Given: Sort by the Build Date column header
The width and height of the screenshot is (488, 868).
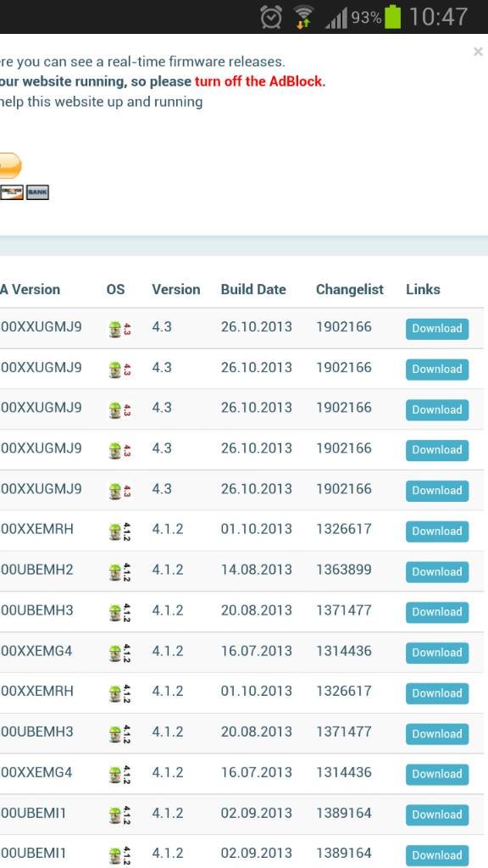Looking at the screenshot, I should click(x=253, y=289).
